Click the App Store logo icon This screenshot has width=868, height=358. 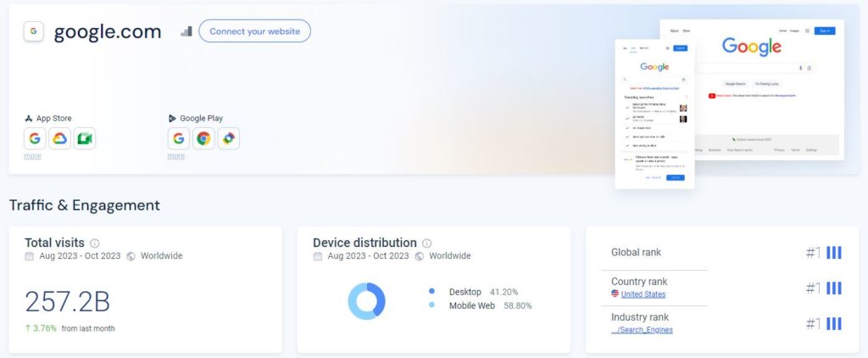(29, 118)
